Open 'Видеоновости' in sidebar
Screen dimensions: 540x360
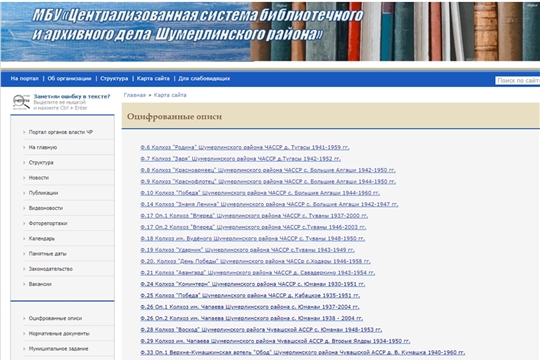[46, 208]
